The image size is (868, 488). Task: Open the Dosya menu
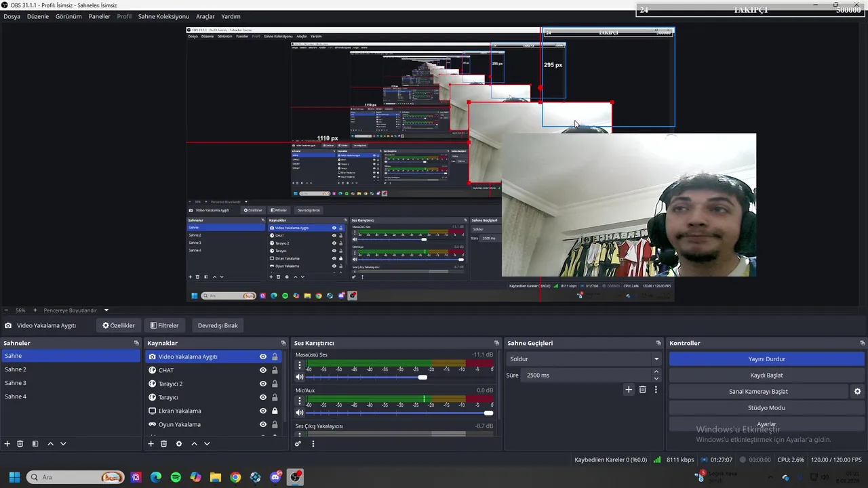pyautogui.click(x=12, y=16)
